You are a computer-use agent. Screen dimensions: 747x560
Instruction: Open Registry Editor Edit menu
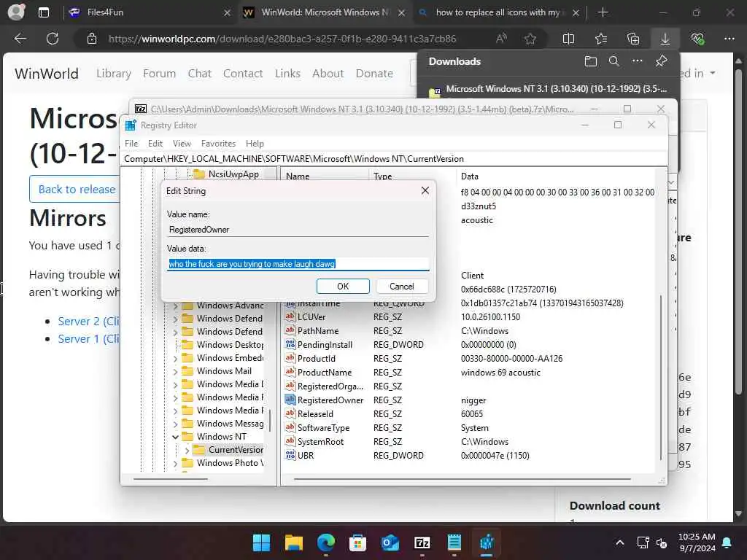155,144
